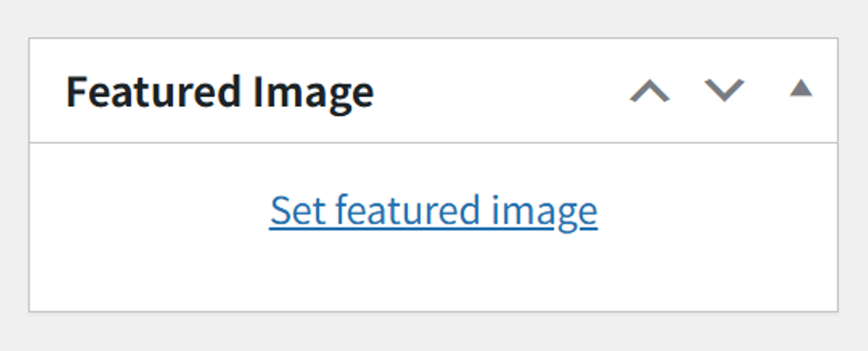
Task: Toggle the Featured Image metabox triangle
Action: [x=800, y=89]
